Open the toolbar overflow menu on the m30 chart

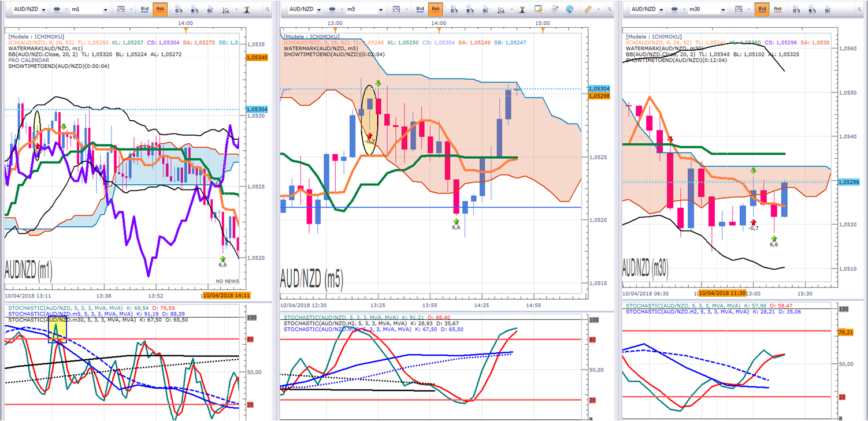860,9
